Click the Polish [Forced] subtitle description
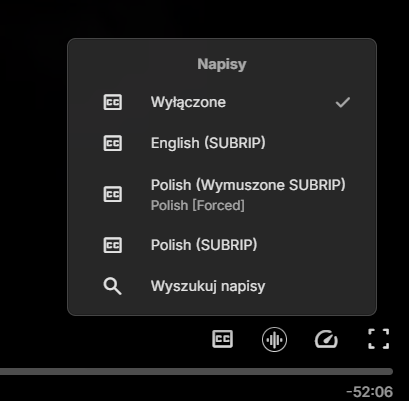Viewport: 409px width, 401px height. click(198, 205)
